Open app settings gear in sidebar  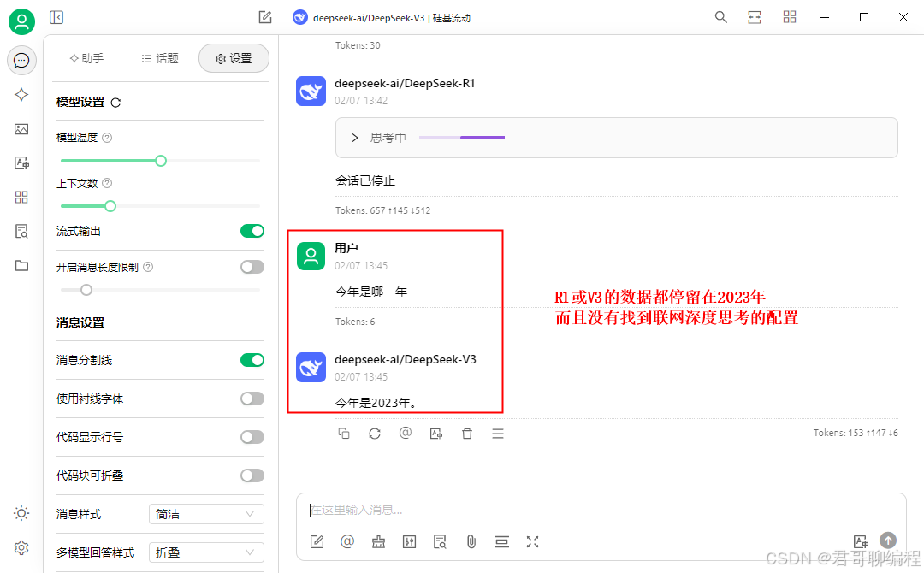pos(21,547)
